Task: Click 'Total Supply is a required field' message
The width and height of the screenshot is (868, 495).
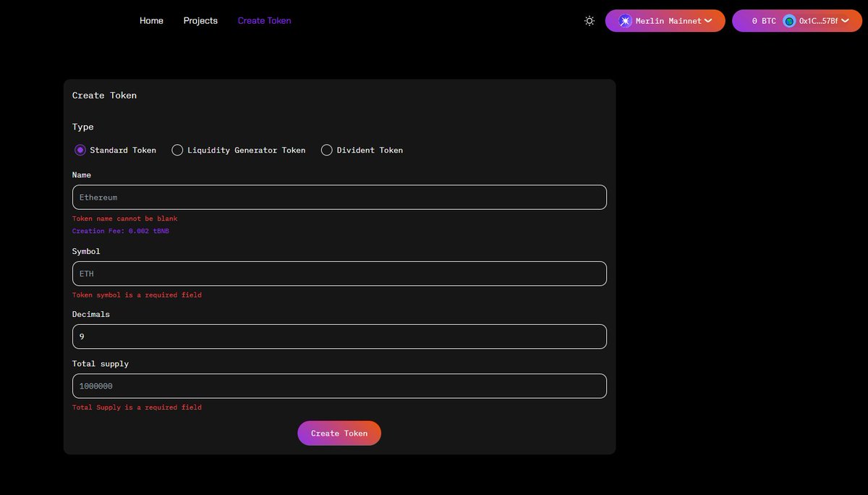Action: [x=137, y=407]
